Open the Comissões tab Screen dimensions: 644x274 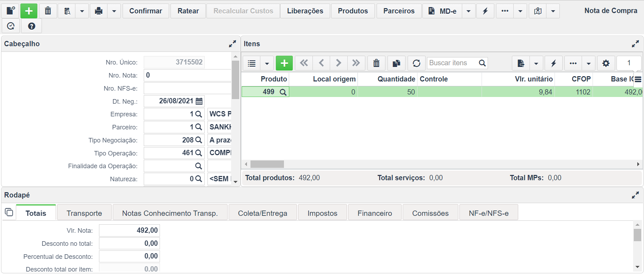(x=431, y=213)
